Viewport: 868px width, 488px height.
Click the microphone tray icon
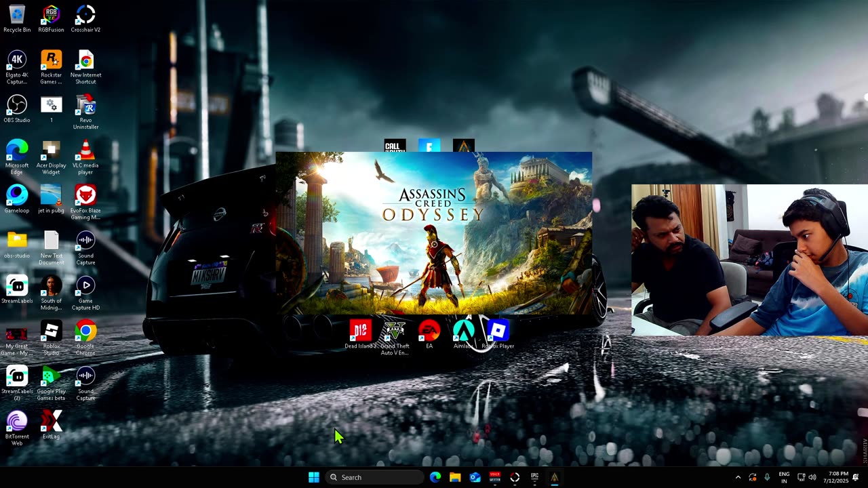click(767, 477)
